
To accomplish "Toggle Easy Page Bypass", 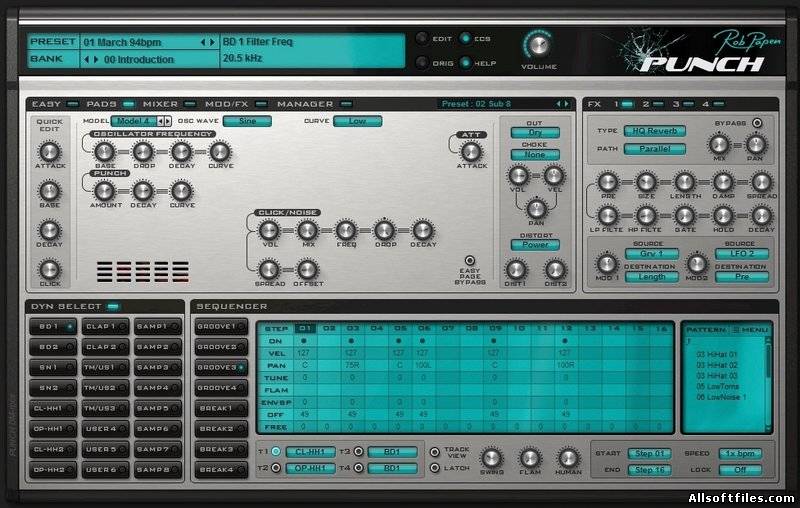I will coord(470,260).
